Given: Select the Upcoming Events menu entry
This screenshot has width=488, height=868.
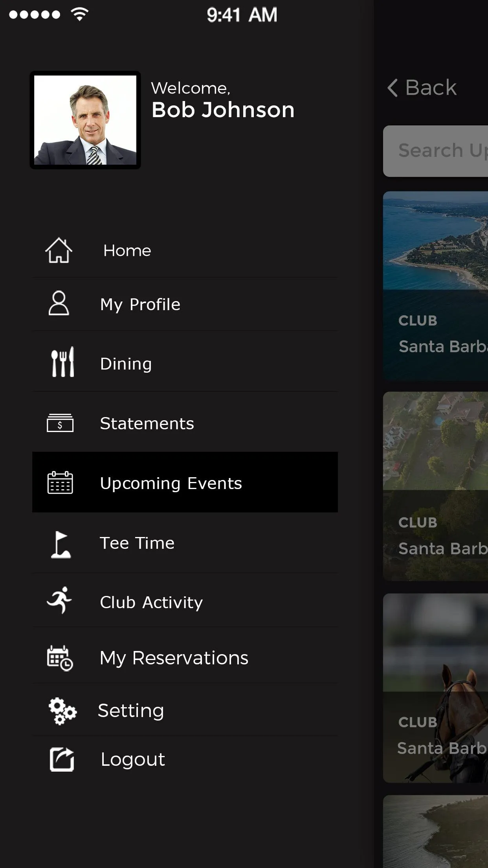Looking at the screenshot, I should point(185,482).
